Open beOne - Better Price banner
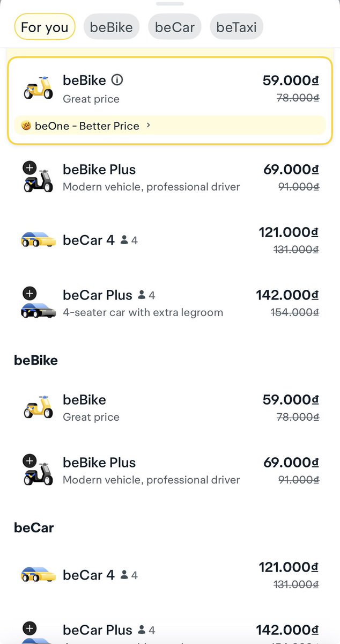Image resolution: width=340 pixels, height=644 pixels. pos(170,126)
